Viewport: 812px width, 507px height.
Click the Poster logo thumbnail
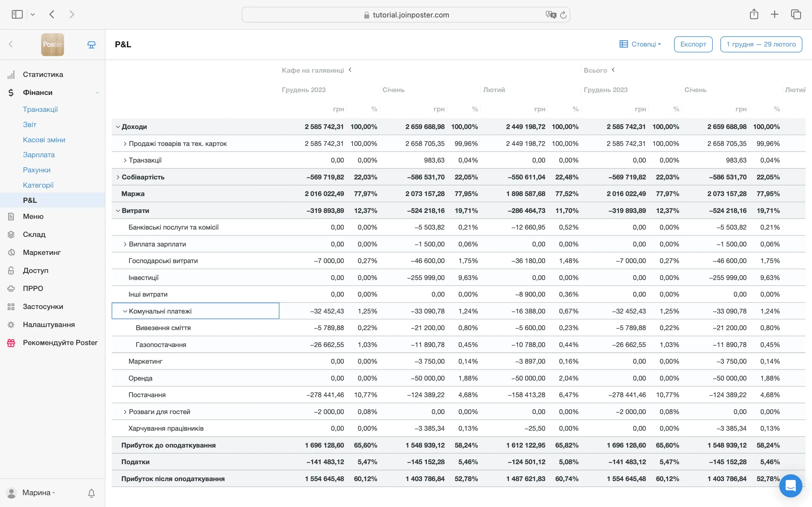pos(52,45)
